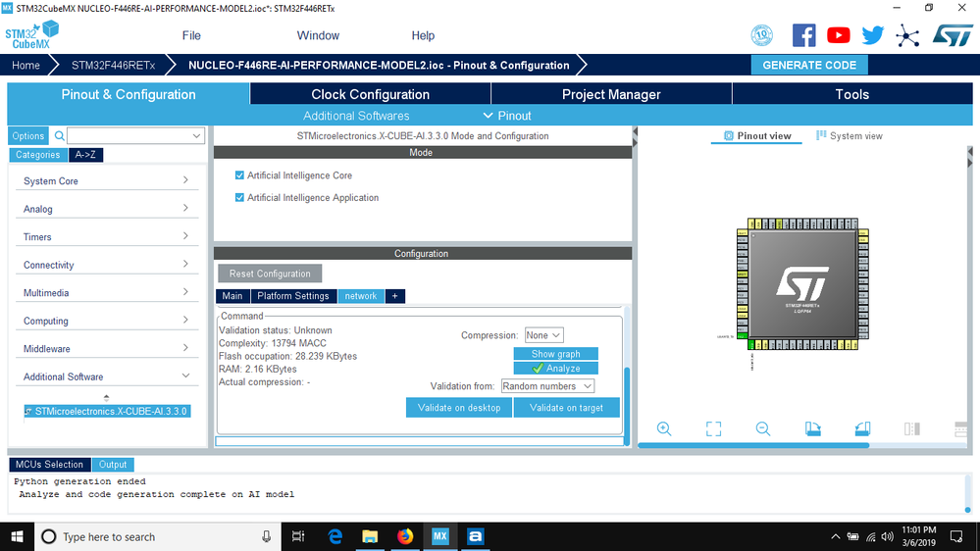
Task: Open the notification center icon
Action: click(956, 536)
